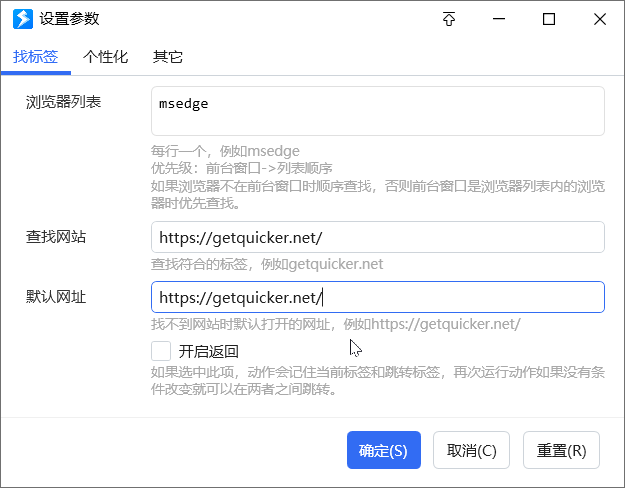Image resolution: width=625 pixels, height=488 pixels.
Task: Minimize the 设置参数 window
Action: (499, 19)
